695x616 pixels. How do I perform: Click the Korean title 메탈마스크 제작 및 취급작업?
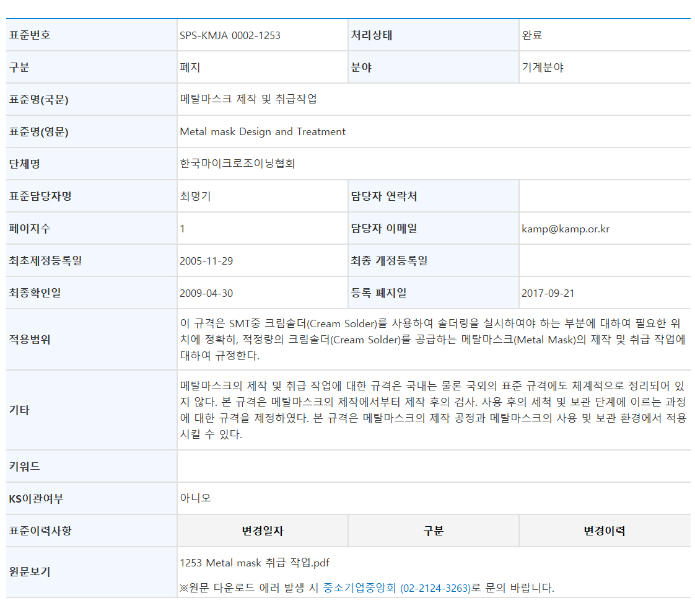pos(248,99)
